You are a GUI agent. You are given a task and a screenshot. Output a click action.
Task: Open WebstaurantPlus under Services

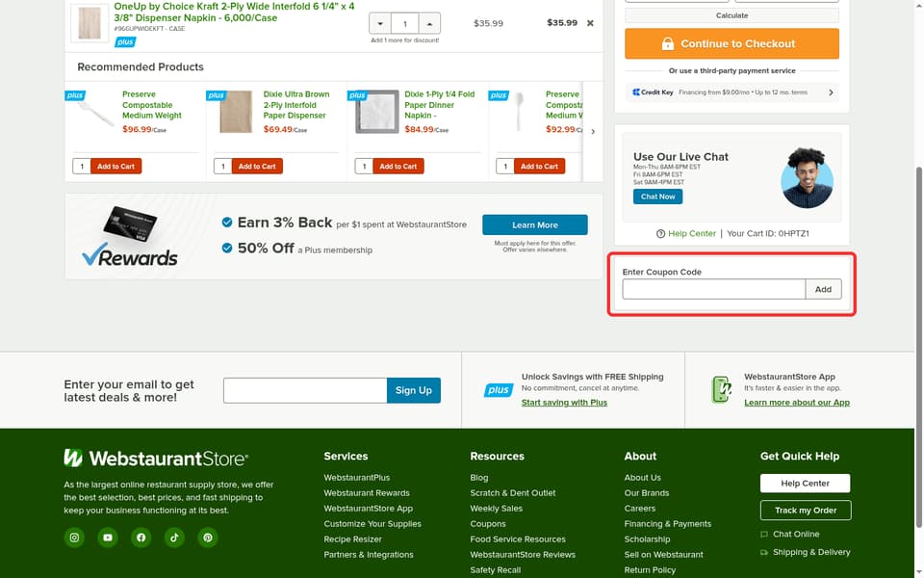point(356,478)
